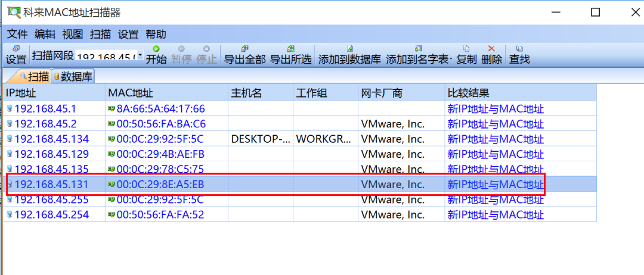
Task: Select the row 192.168.45.1
Action: [300, 109]
